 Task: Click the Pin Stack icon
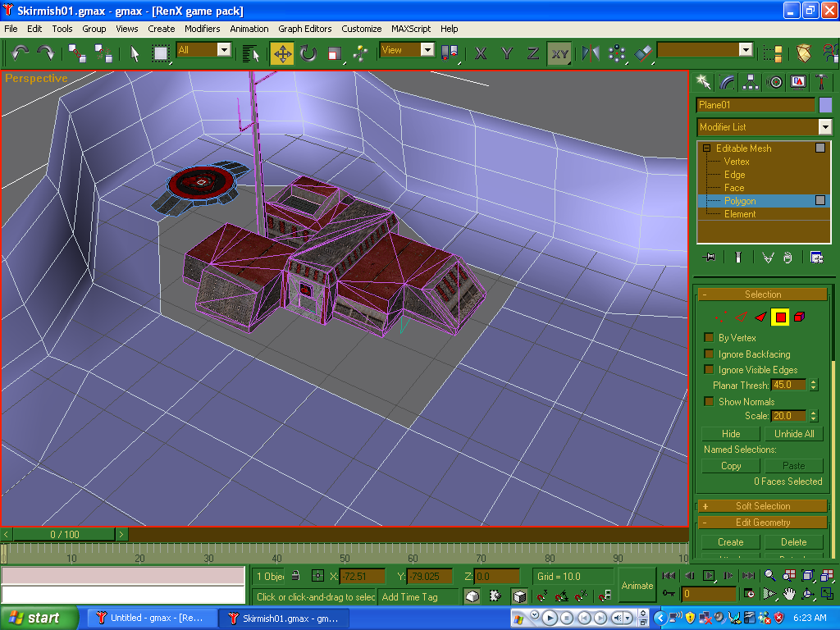710,258
